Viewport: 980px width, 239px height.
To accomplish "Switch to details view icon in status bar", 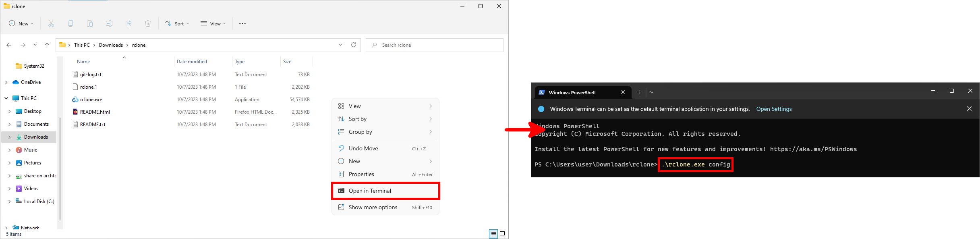I will [493, 234].
